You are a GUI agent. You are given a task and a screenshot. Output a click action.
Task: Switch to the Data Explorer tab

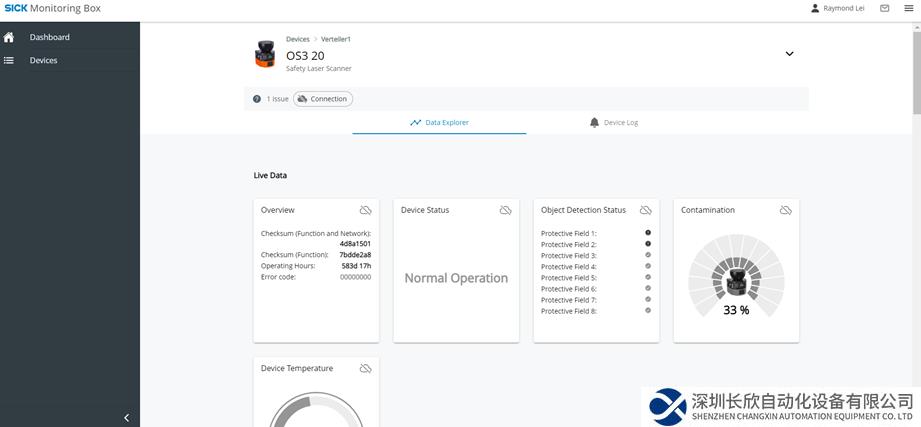[439, 123]
